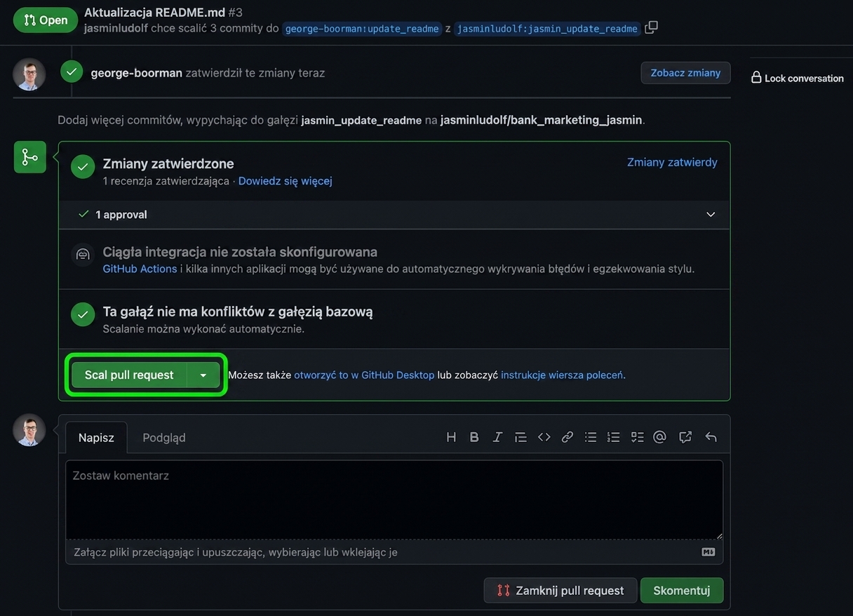The image size is (853, 616).
Task: Click otworzyć to w GitHub Desktop link
Action: pyautogui.click(x=364, y=375)
